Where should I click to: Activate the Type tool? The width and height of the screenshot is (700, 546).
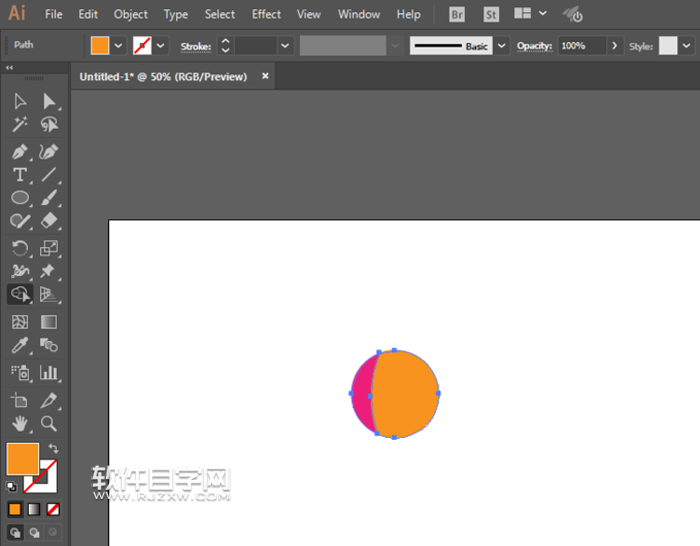pyautogui.click(x=19, y=175)
